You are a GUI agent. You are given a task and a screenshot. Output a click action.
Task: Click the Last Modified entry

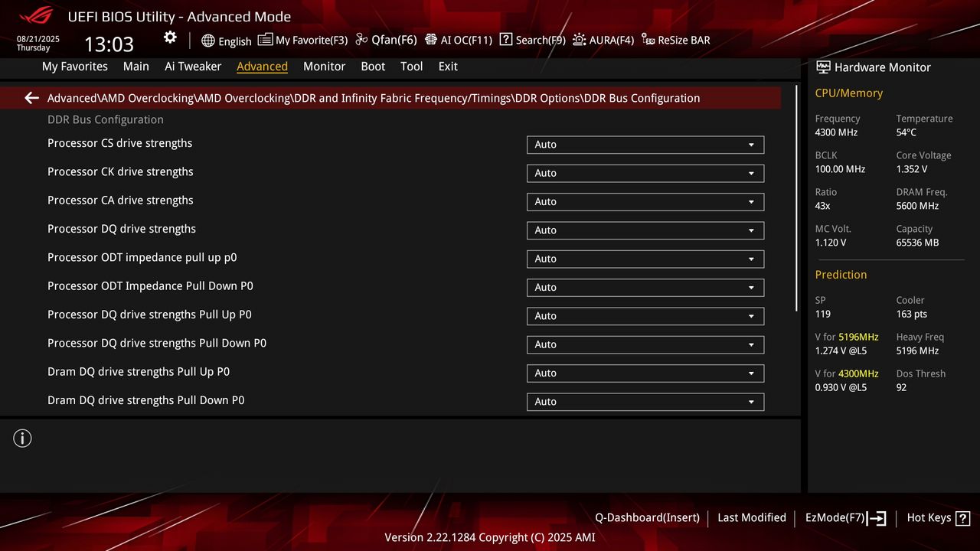[x=751, y=518]
